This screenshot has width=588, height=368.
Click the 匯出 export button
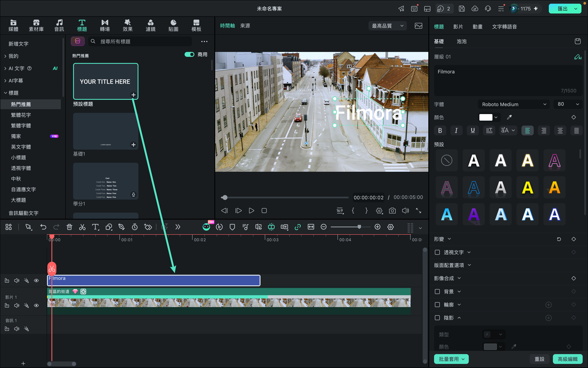[x=565, y=9]
